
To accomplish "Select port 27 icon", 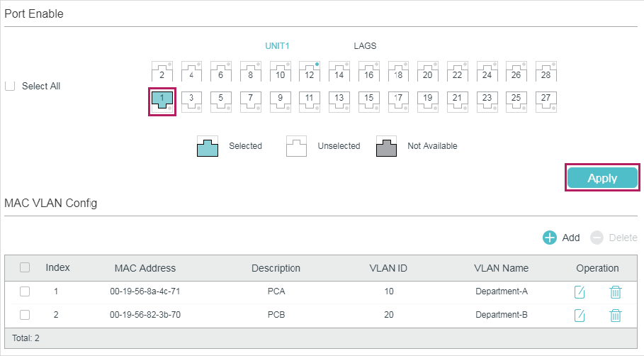I will tap(546, 101).
